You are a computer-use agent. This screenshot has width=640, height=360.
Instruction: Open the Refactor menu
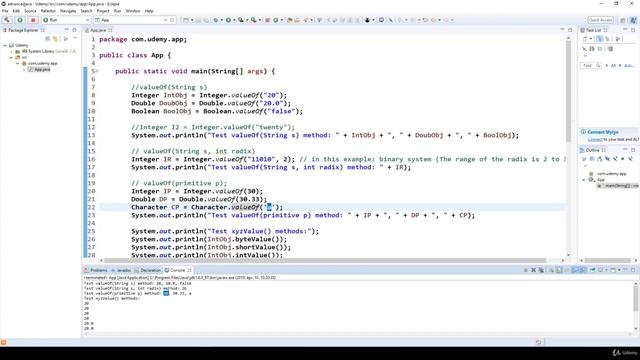tap(48, 11)
